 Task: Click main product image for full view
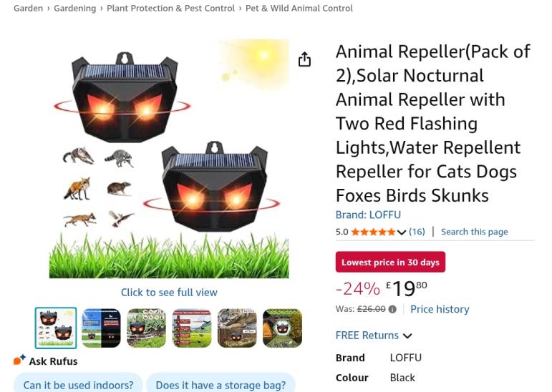pos(169,159)
